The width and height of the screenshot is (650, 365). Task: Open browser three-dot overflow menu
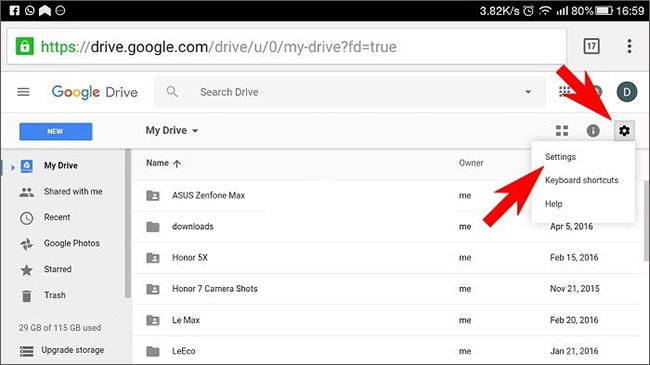pyautogui.click(x=629, y=46)
